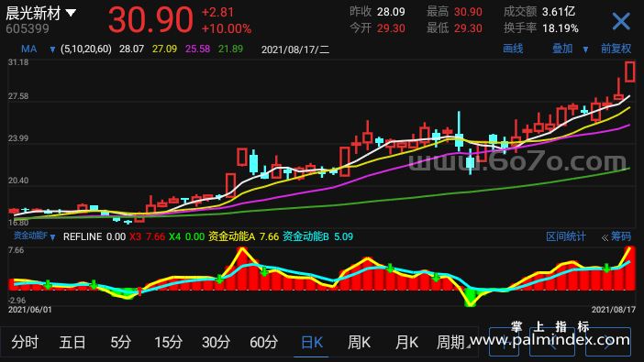Click the date 2021/08/17/二

click(295, 49)
